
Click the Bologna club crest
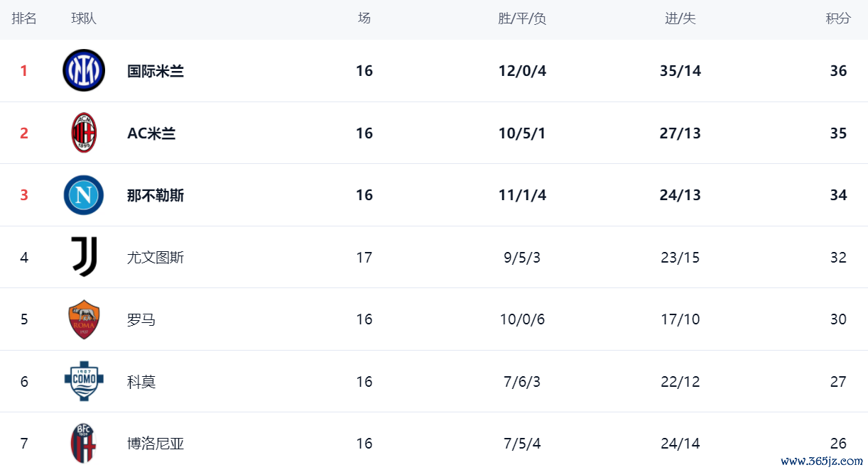[x=84, y=443]
